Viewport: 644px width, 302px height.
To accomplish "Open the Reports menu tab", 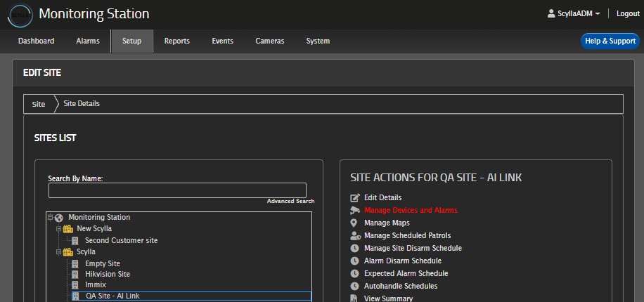I will click(x=177, y=41).
